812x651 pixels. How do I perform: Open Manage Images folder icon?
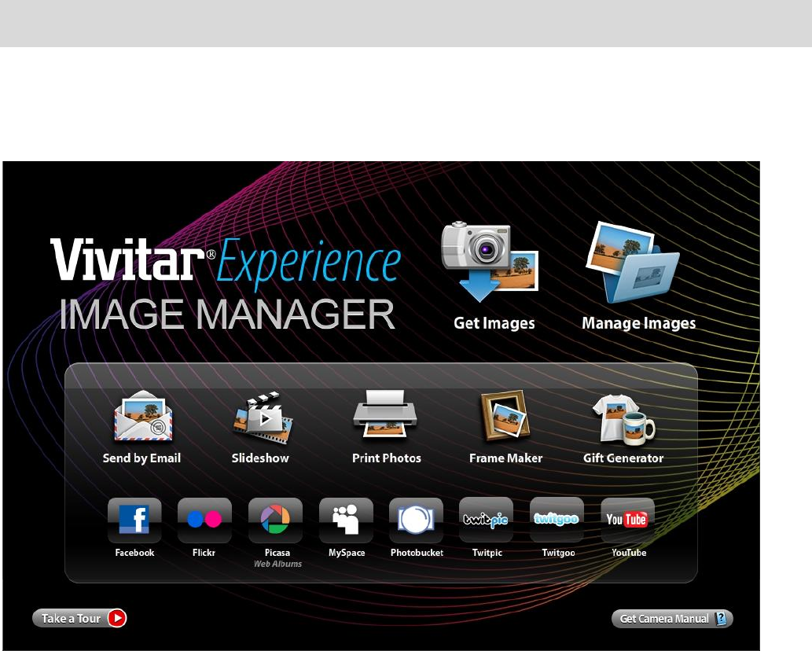coord(633,262)
